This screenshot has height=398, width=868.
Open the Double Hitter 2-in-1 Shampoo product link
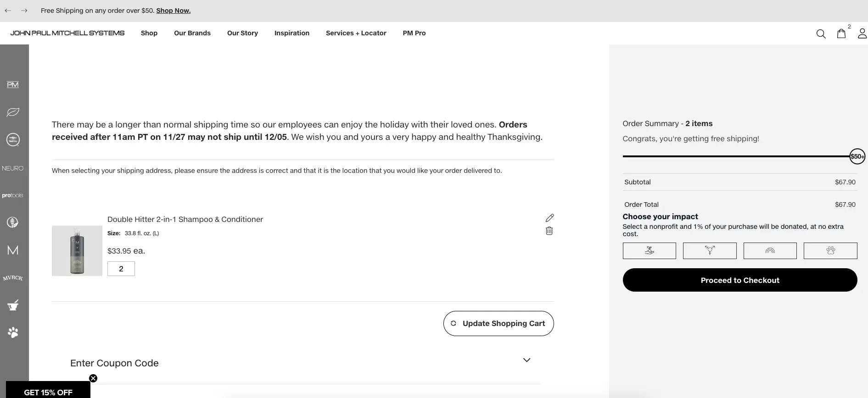pyautogui.click(x=185, y=219)
